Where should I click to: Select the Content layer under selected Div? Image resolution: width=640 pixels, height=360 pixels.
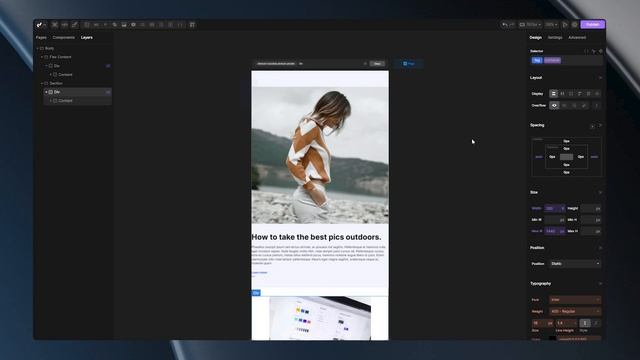tap(78, 101)
